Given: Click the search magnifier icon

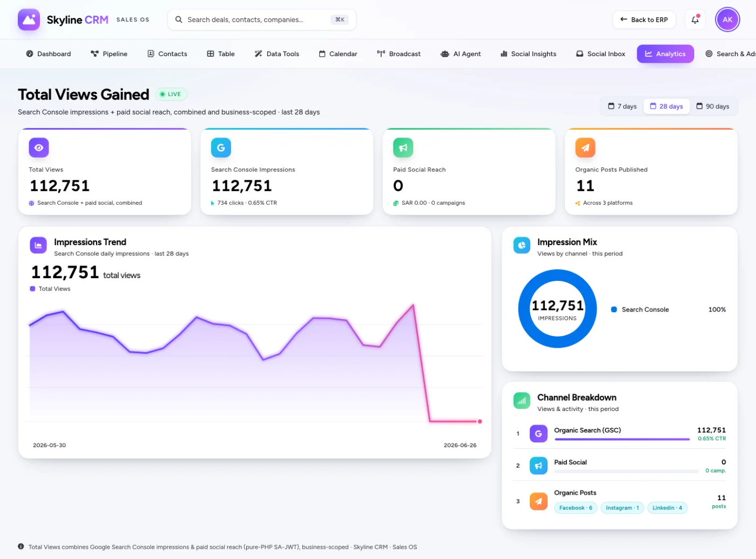Looking at the screenshot, I should tap(179, 19).
